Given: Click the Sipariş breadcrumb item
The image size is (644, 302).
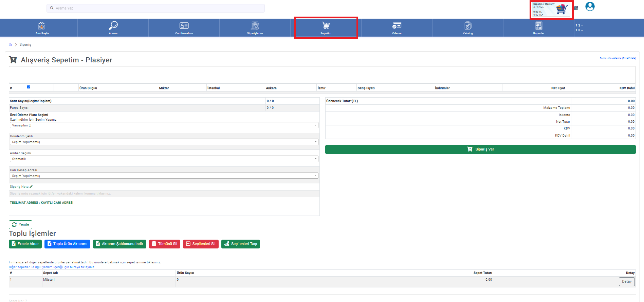Looking at the screenshot, I should pos(25,45).
